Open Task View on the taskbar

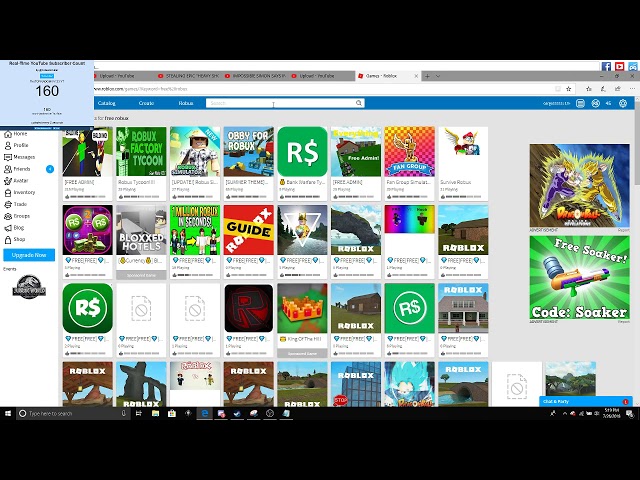pyautogui.click(x=138, y=413)
